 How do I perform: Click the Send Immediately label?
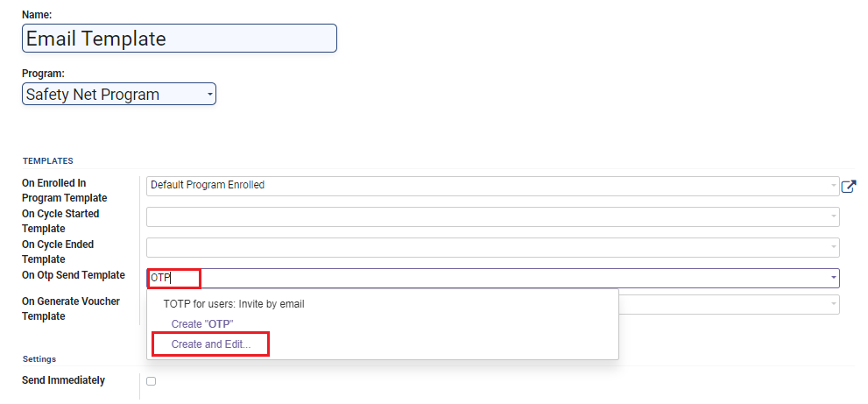[63, 380]
